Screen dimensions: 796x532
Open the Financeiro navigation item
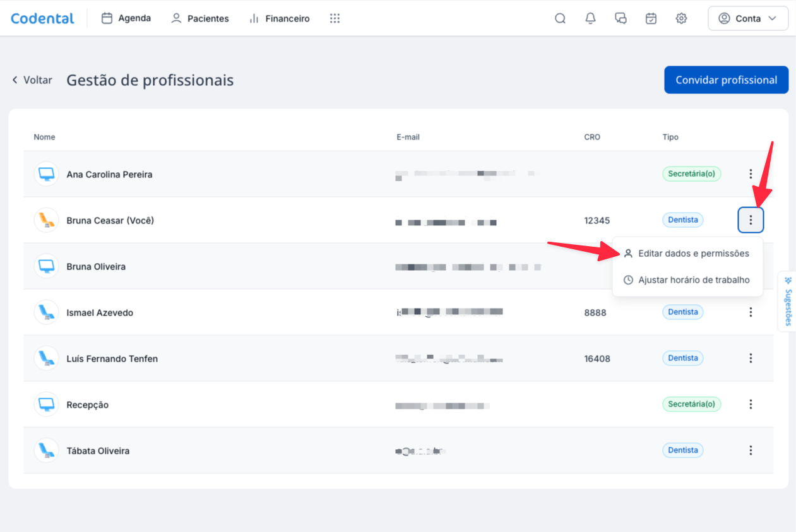point(280,18)
